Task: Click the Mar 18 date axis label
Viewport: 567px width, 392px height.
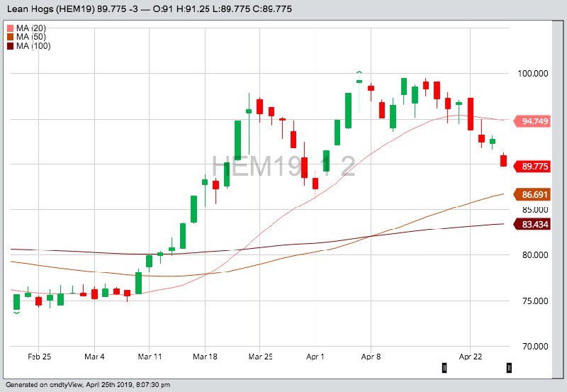Action: tap(204, 357)
